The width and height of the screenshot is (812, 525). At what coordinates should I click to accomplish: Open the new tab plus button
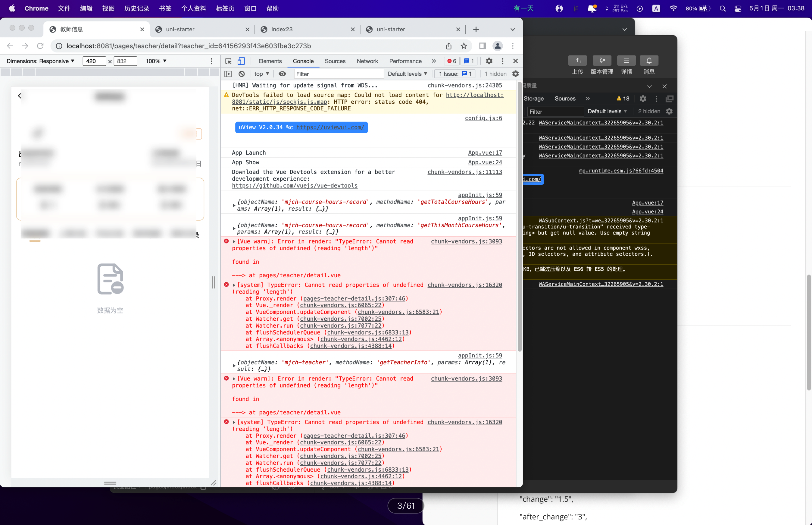point(476,29)
